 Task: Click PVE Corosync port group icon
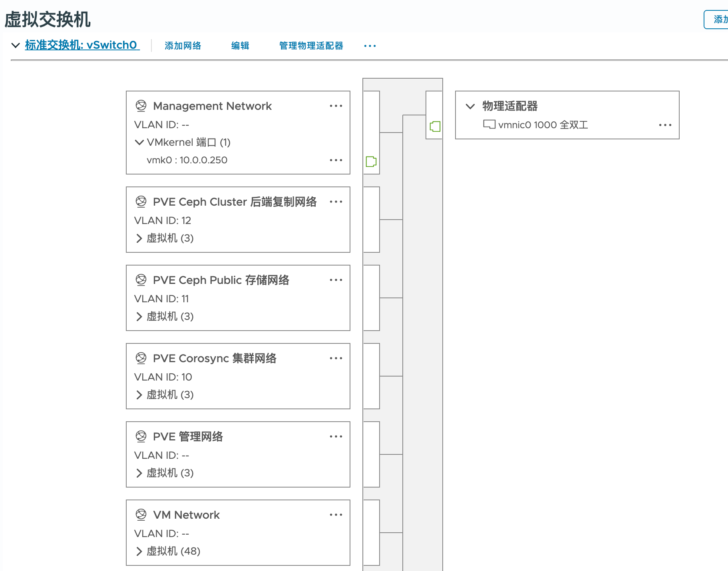point(141,358)
